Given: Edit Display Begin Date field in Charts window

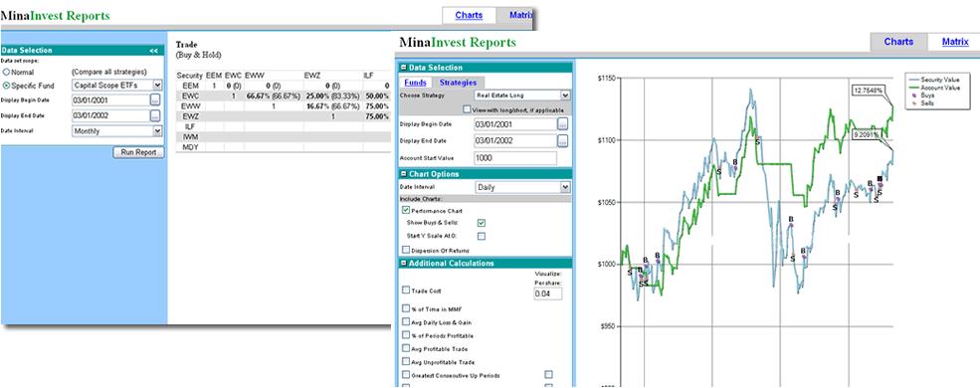Looking at the screenshot, I should (515, 123).
